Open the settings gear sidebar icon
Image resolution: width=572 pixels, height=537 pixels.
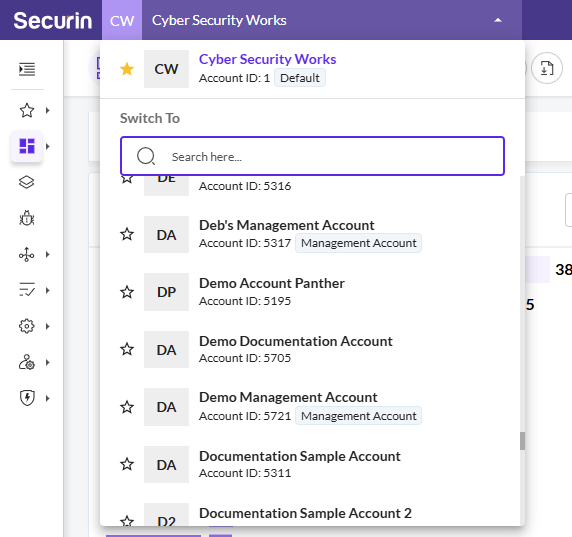point(27,326)
